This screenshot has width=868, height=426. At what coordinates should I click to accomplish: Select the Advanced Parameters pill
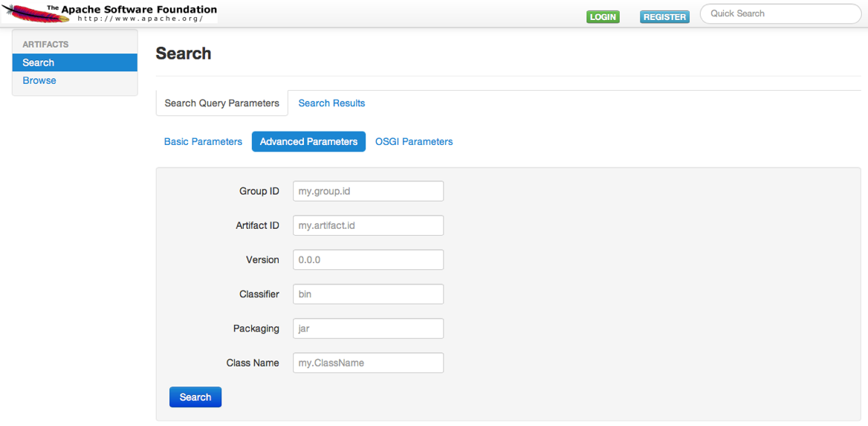(308, 141)
